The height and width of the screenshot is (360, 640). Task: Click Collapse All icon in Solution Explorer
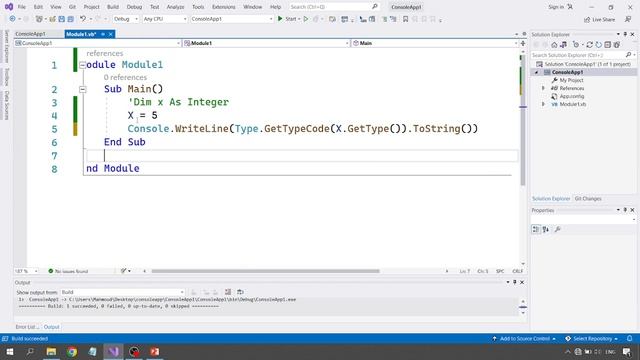[x=607, y=44]
